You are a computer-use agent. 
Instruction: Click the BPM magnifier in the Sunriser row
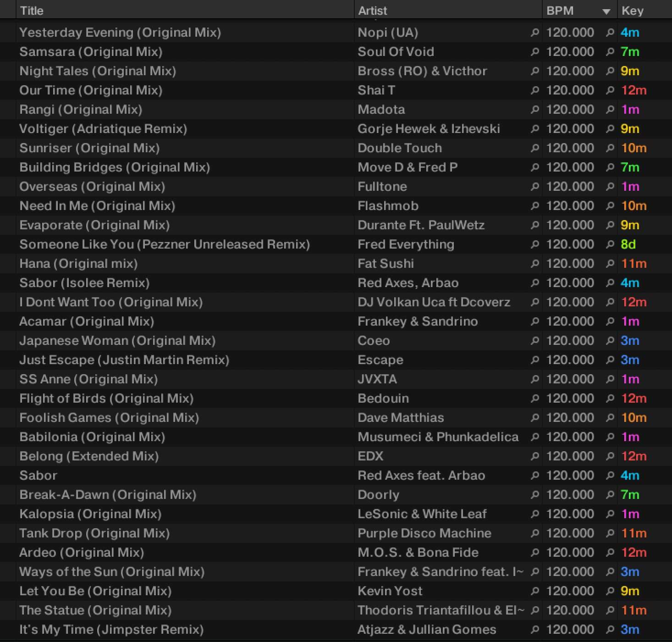(x=610, y=148)
